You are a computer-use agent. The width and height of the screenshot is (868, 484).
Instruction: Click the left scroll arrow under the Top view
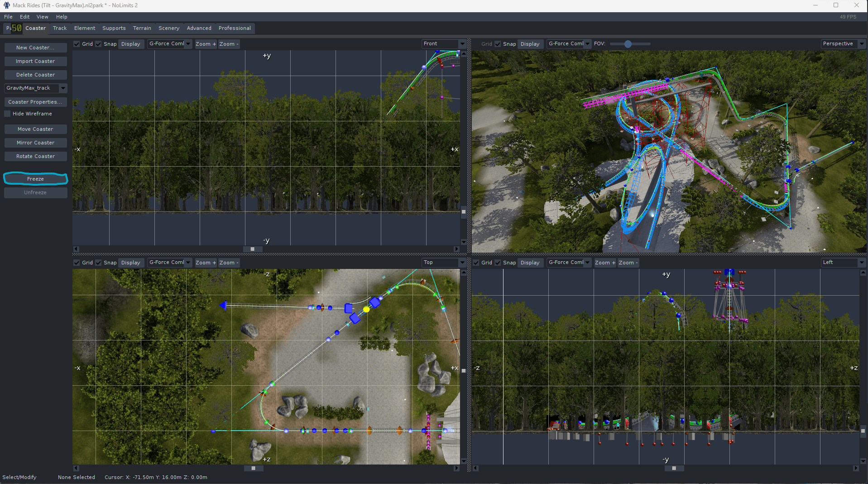76,468
